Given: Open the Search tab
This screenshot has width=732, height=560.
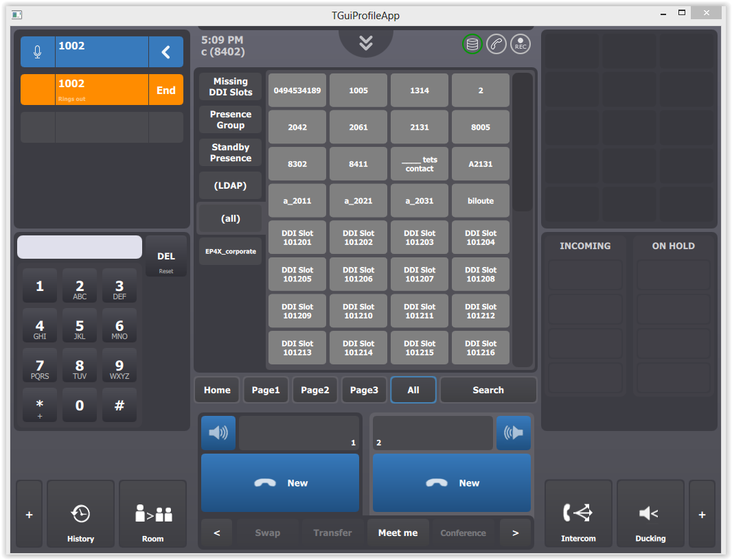Looking at the screenshot, I should [488, 390].
